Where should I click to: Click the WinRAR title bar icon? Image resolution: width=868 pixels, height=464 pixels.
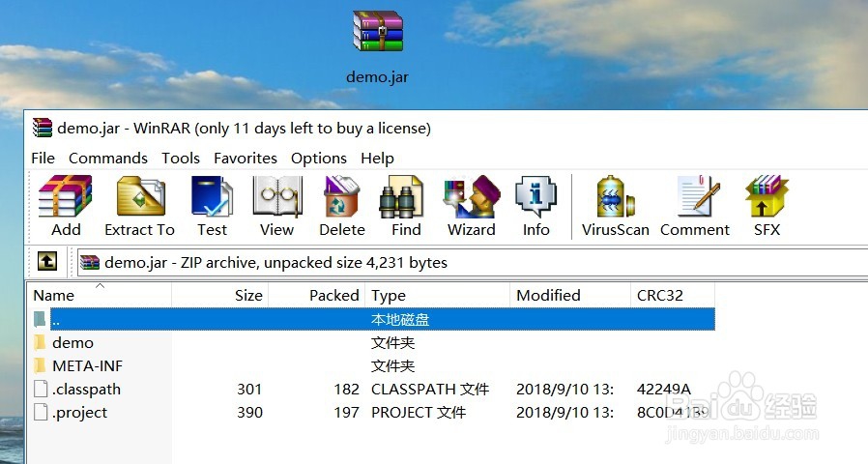(x=43, y=128)
